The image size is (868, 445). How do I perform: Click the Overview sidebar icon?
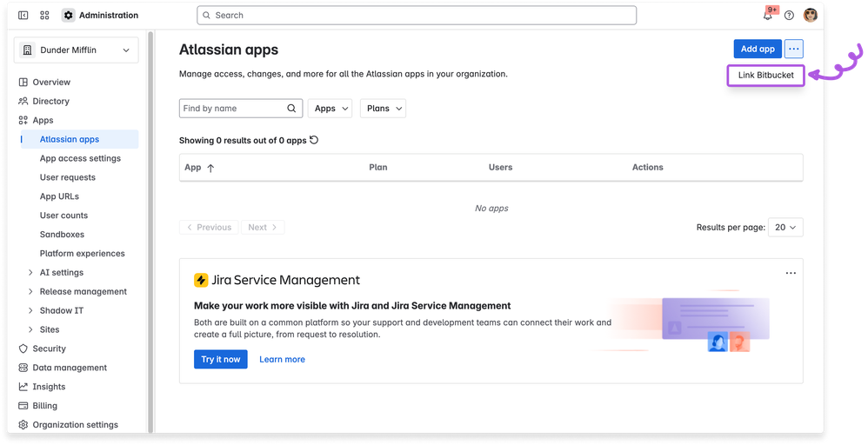pyautogui.click(x=23, y=82)
